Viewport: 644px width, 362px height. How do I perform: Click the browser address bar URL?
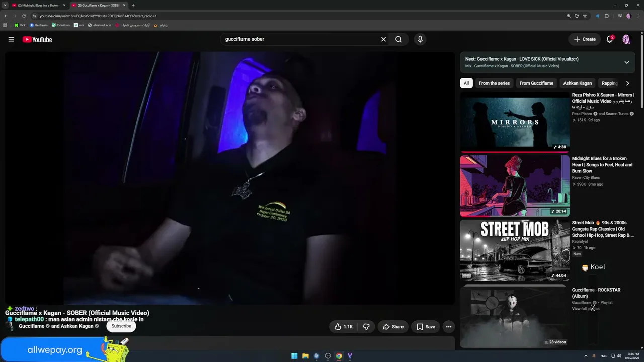[98, 16]
